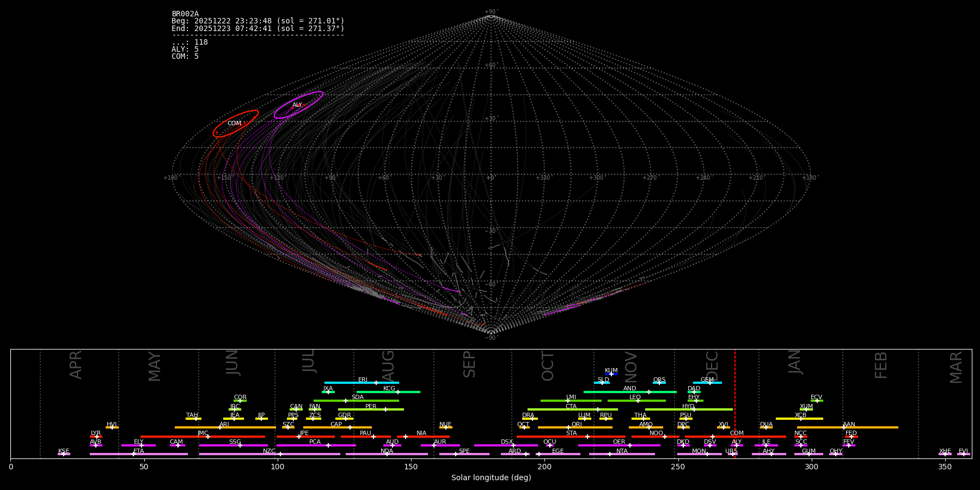Click the +270 longitude label

pos(650,177)
